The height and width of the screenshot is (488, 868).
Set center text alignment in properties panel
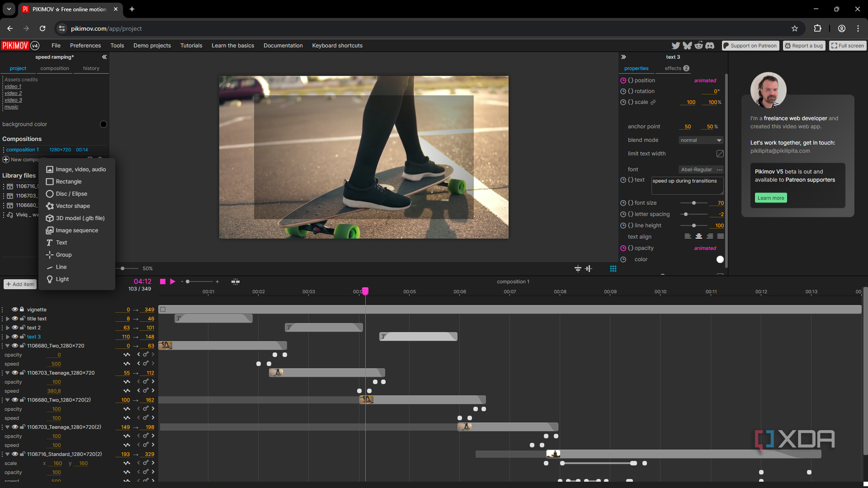click(x=698, y=236)
